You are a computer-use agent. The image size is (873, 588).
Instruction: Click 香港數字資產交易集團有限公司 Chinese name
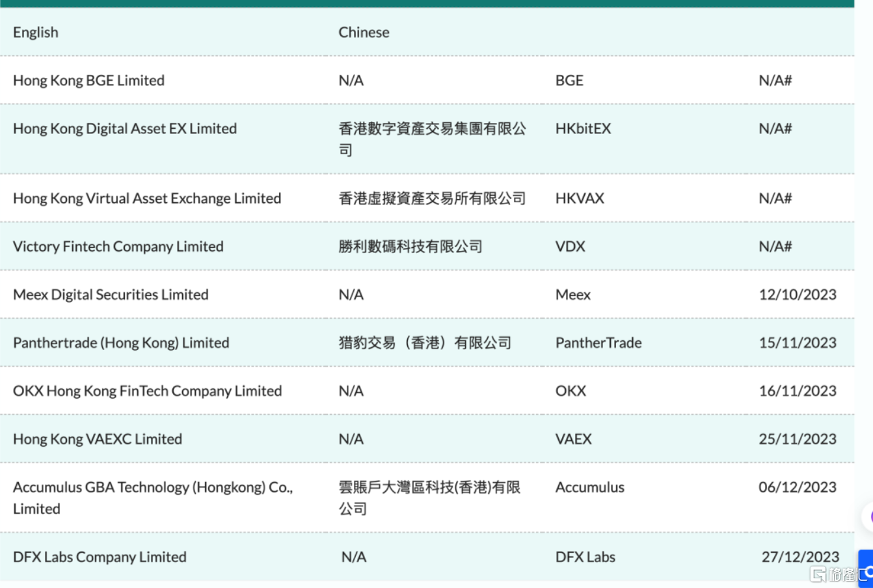[x=433, y=139]
